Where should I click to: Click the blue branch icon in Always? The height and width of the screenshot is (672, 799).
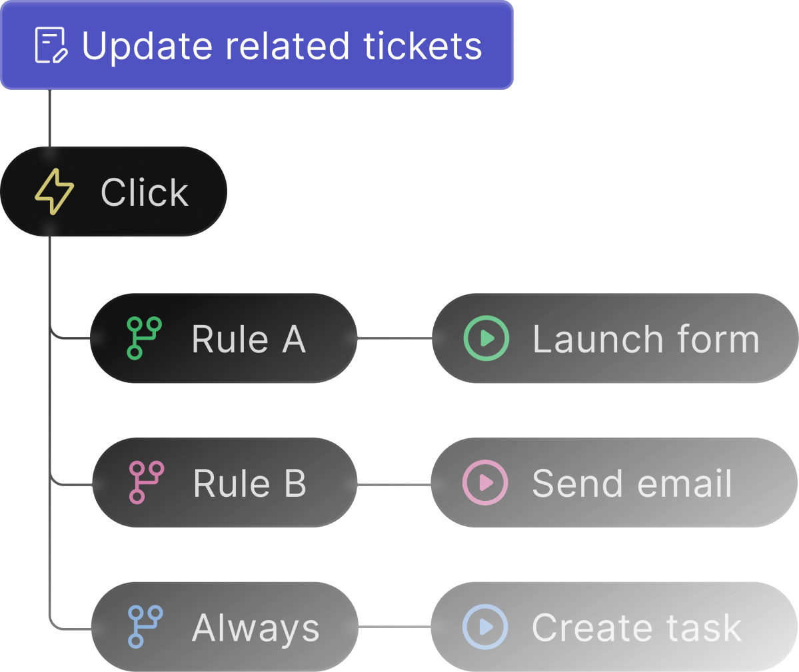point(145,627)
